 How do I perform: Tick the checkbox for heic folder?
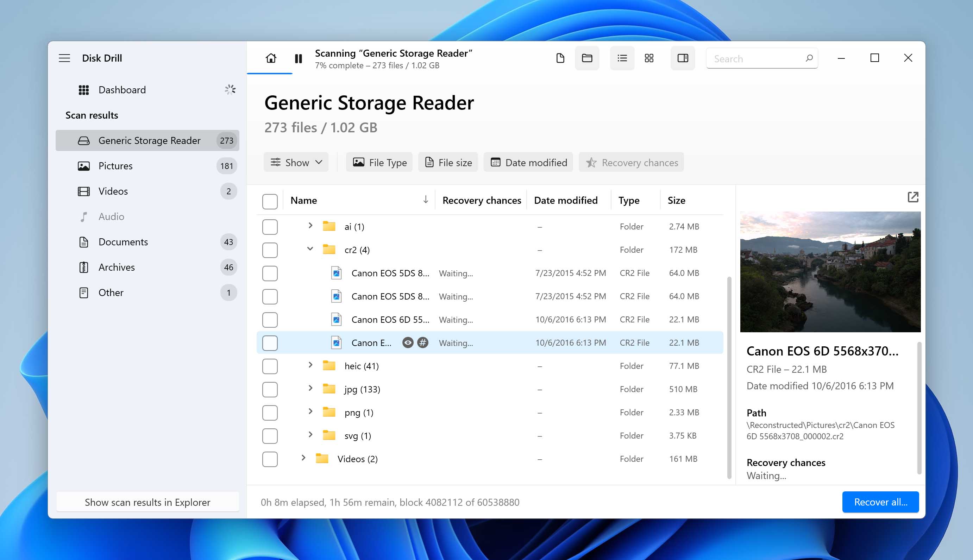point(270,366)
